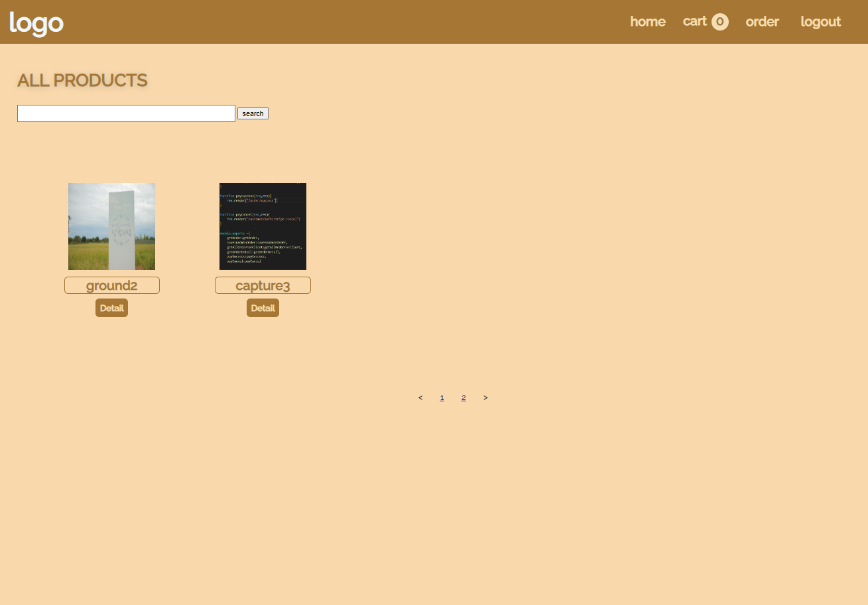Screen dimensions: 868x605
Task: Click the ALL PRODUCTS heading
Action: click(x=82, y=80)
